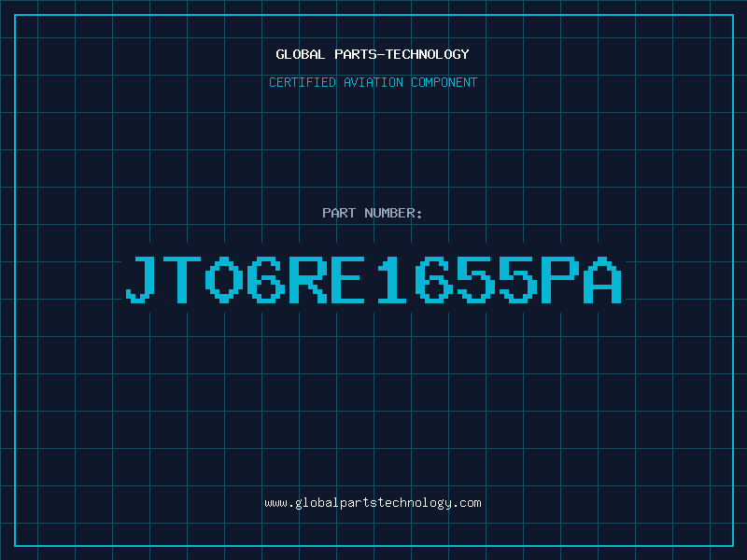Click the word CERTIFIED in the subtitle
Screen dimensions: 747x560
[303, 82]
